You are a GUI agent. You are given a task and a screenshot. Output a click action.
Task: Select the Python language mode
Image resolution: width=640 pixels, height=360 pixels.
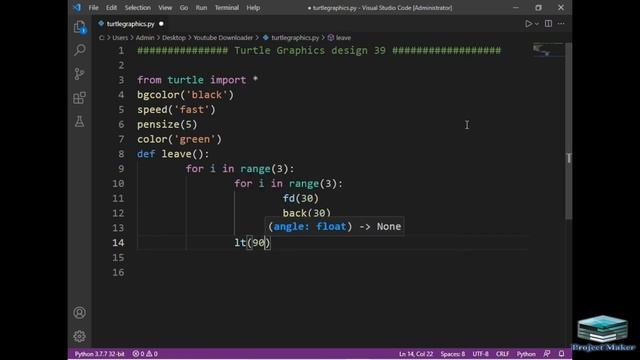tap(526, 354)
